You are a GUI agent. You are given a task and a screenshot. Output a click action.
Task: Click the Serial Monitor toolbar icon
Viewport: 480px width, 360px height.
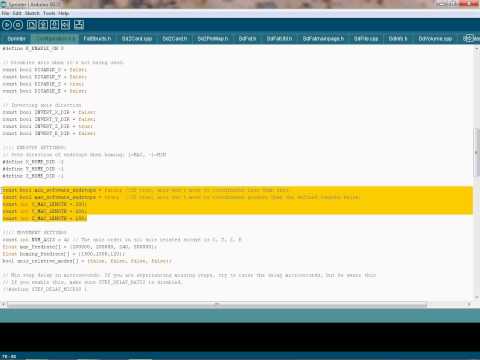79,25
